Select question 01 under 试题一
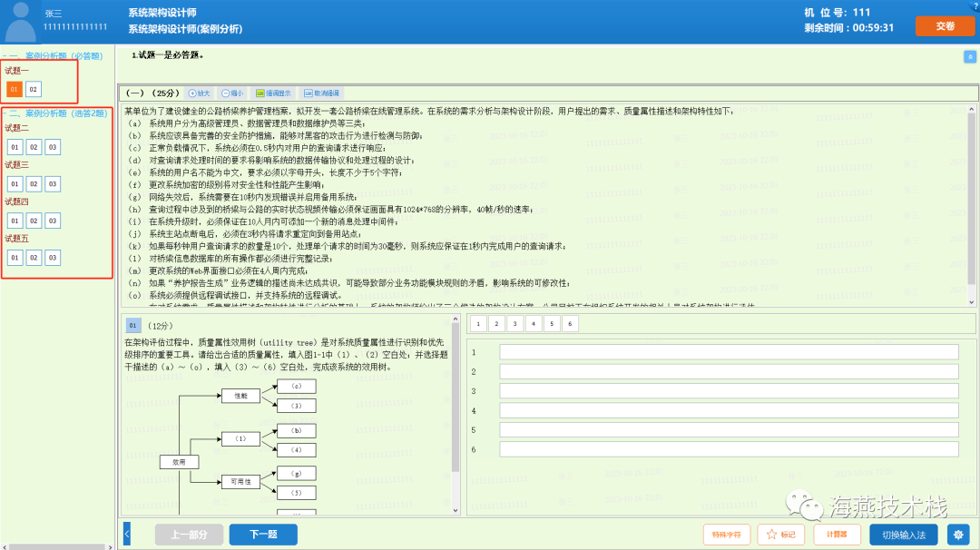 pos(15,89)
